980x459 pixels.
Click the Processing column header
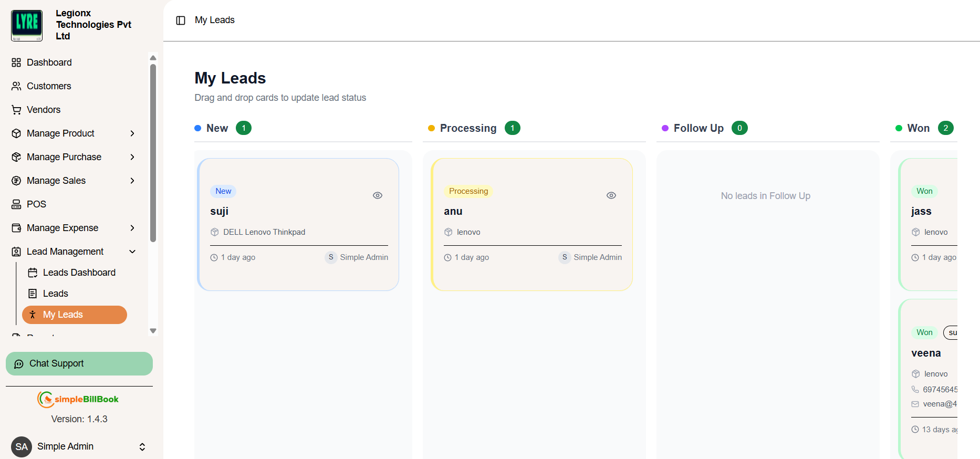tap(468, 128)
